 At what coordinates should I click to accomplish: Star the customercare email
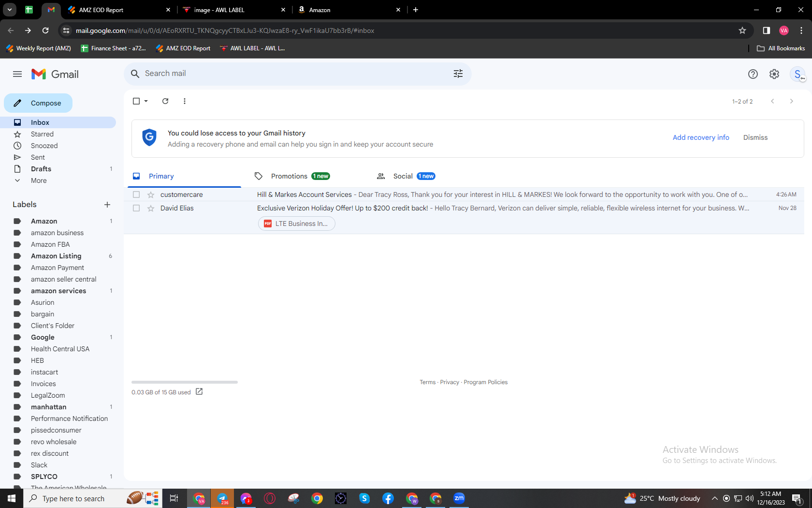(151, 194)
